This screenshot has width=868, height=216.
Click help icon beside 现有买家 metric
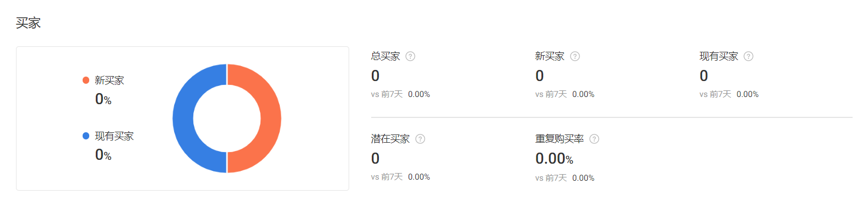[748, 56]
